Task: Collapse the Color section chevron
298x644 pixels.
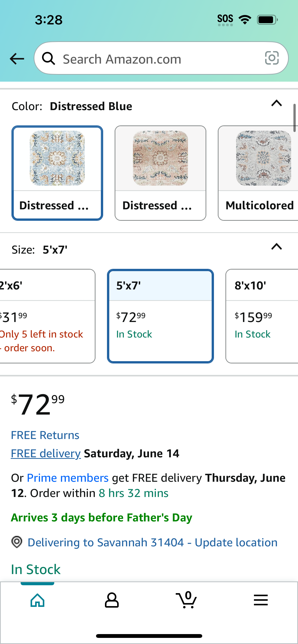Action: point(277,103)
